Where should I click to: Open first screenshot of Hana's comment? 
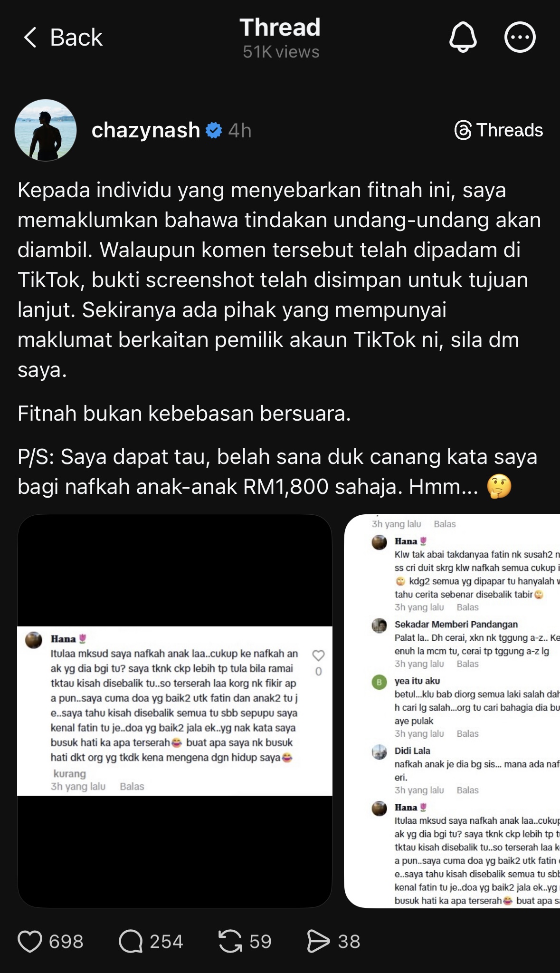tap(175, 711)
